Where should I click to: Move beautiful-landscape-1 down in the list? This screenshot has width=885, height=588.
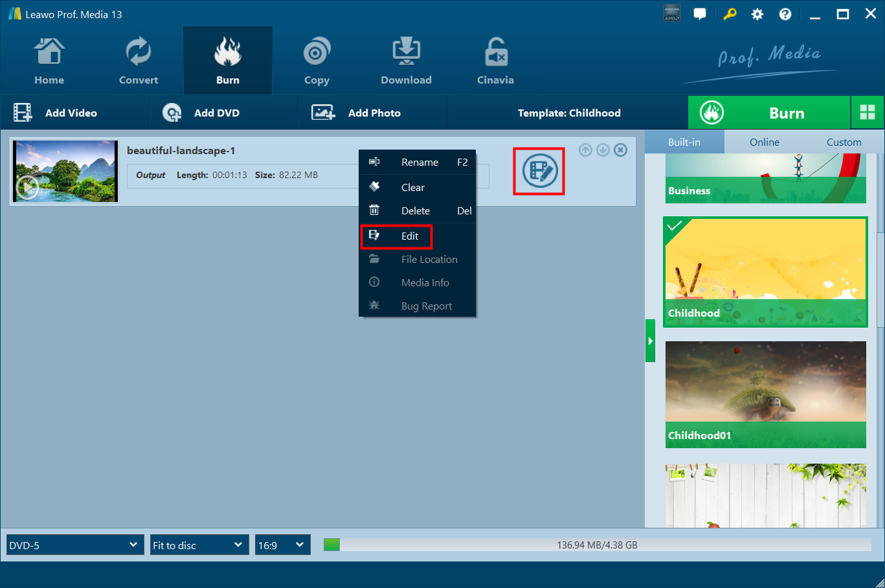click(x=603, y=150)
